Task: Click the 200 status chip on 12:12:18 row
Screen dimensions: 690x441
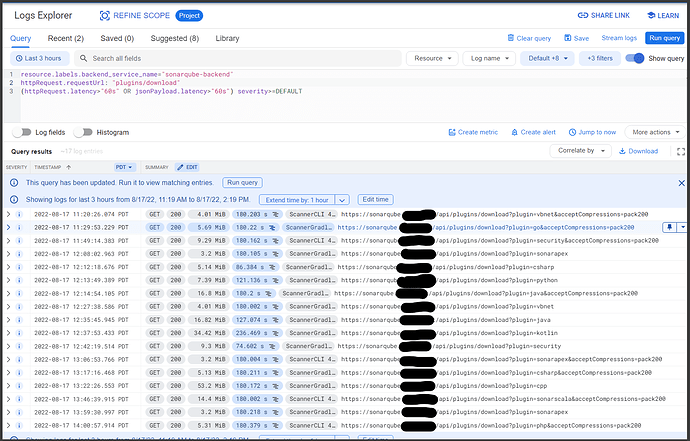Action: [x=176, y=267]
